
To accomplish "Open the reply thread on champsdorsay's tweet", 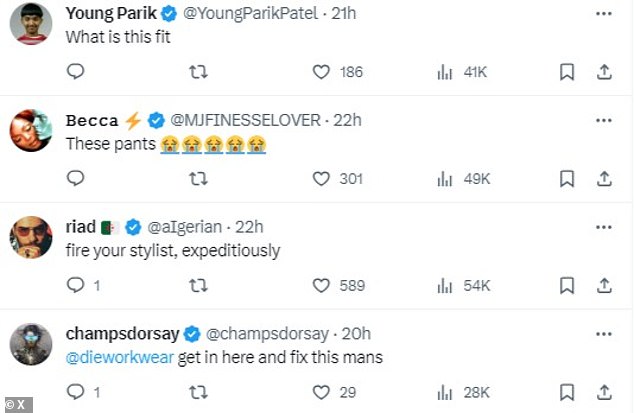I will tap(75, 392).
